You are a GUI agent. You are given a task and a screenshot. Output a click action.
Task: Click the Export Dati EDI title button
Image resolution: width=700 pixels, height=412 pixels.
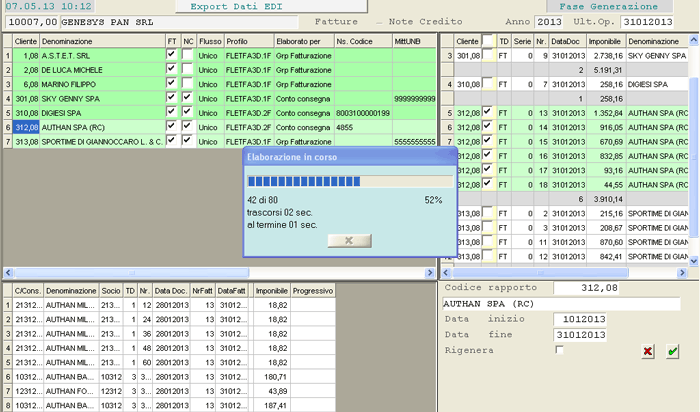[271, 6]
